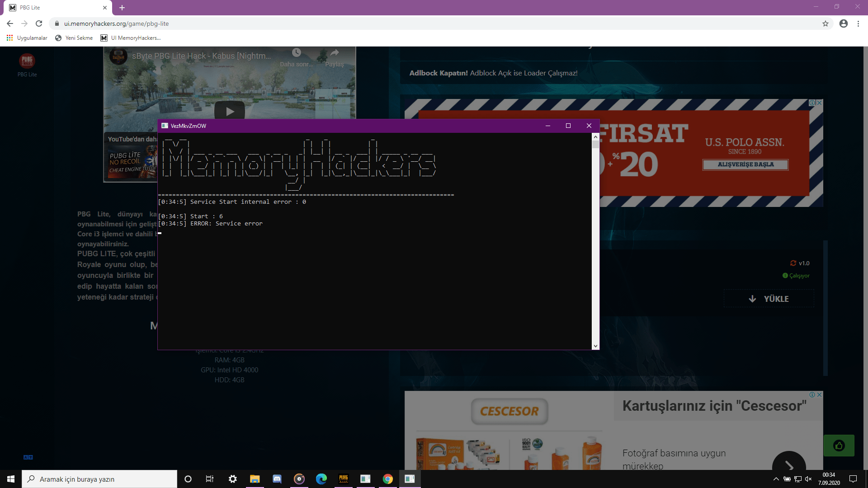This screenshot has height=488, width=868.
Task: Open UI MemoryHackers bookmark
Action: click(x=131, y=38)
